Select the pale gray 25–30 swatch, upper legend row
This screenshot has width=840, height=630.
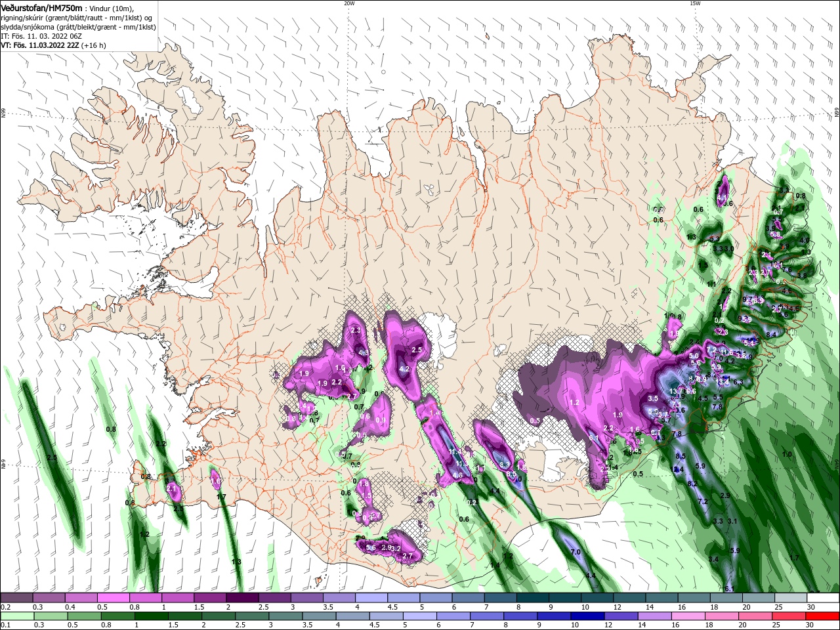(791, 598)
